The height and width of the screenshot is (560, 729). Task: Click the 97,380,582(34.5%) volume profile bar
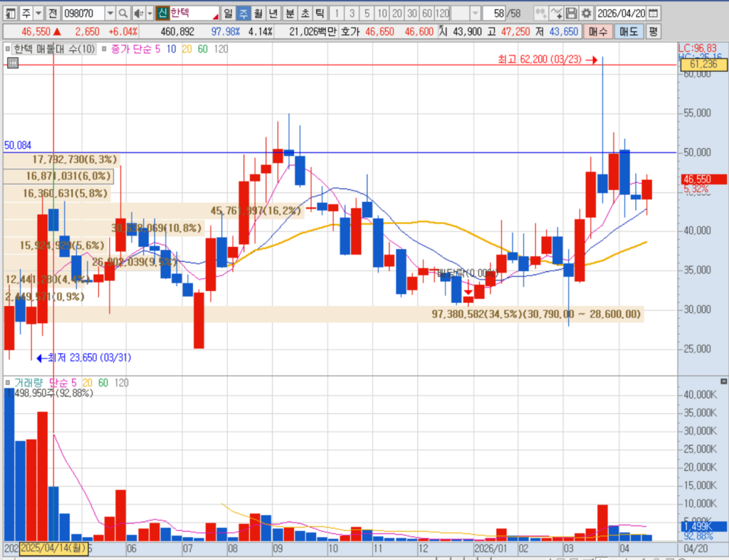[324, 315]
